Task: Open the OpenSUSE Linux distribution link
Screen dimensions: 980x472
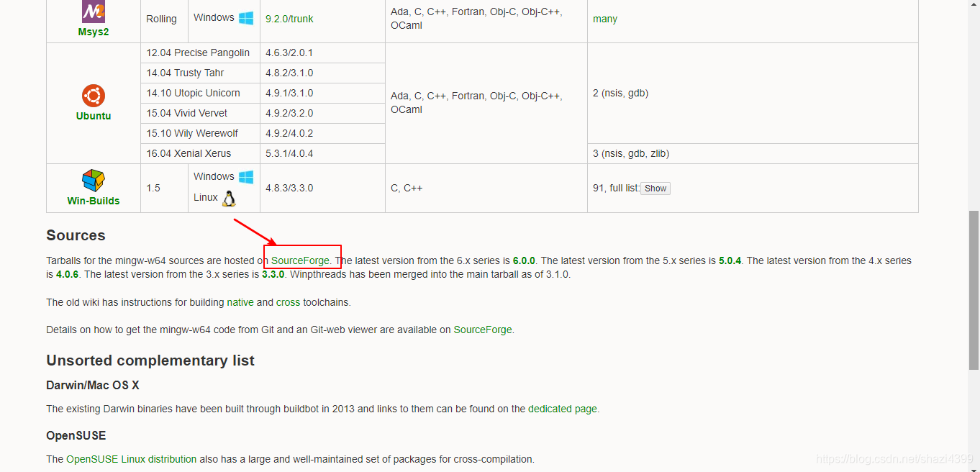Action: pos(132,459)
